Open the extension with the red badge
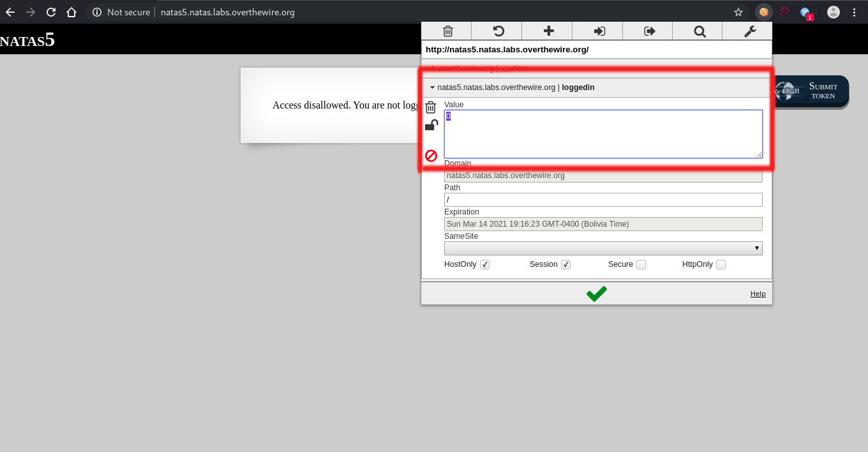The image size is (868, 452). point(806,13)
